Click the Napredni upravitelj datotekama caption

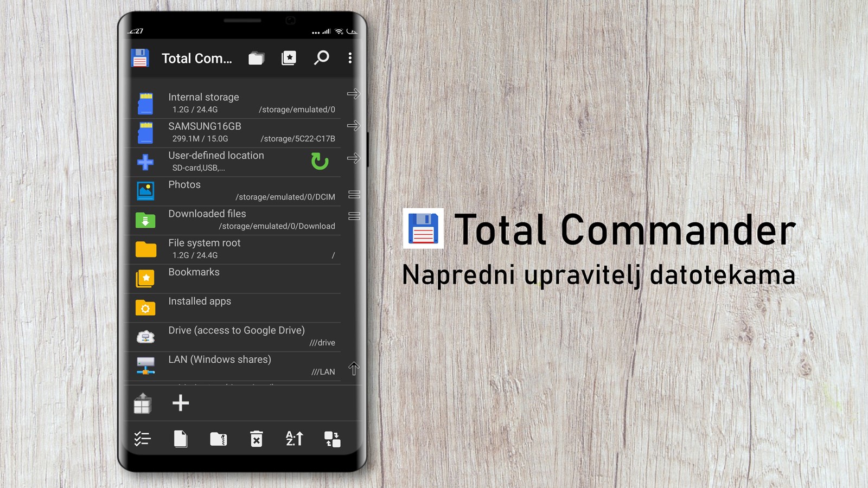(x=599, y=275)
